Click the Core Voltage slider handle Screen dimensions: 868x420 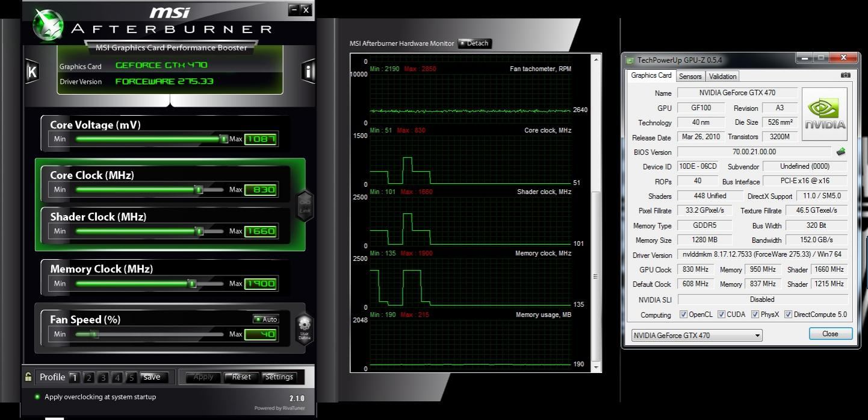(224, 139)
